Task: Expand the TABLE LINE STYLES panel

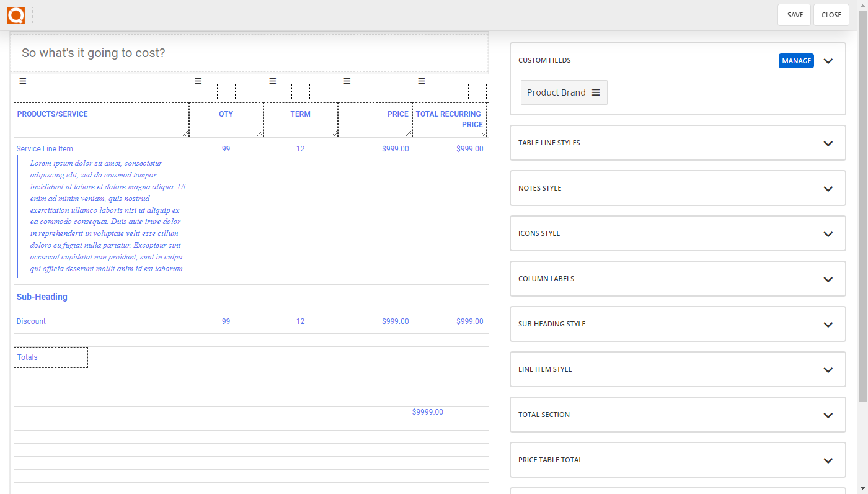Action: pos(828,143)
